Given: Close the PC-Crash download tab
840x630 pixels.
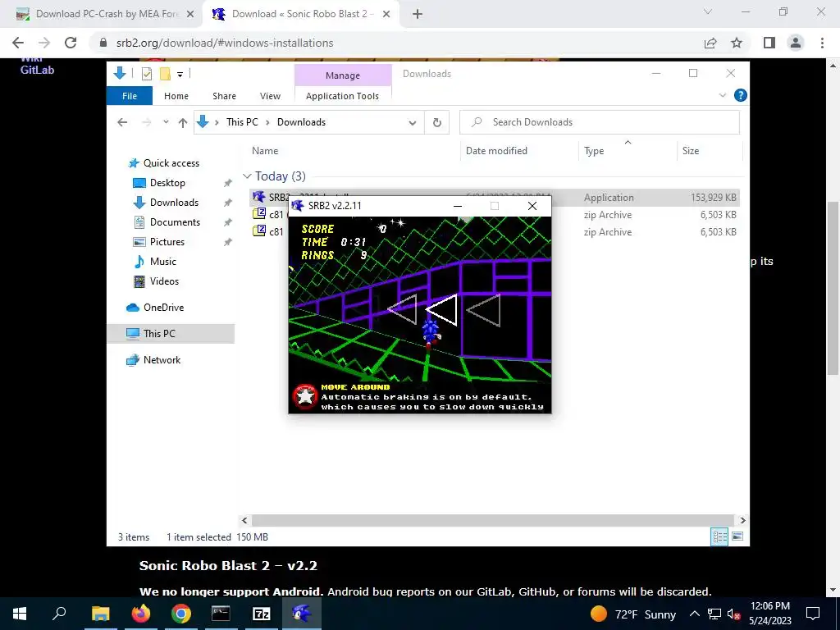Looking at the screenshot, I should 189,15.
